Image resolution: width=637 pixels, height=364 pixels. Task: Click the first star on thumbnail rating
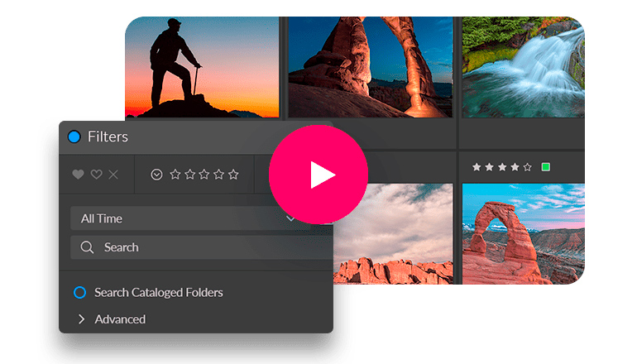pos(477,167)
